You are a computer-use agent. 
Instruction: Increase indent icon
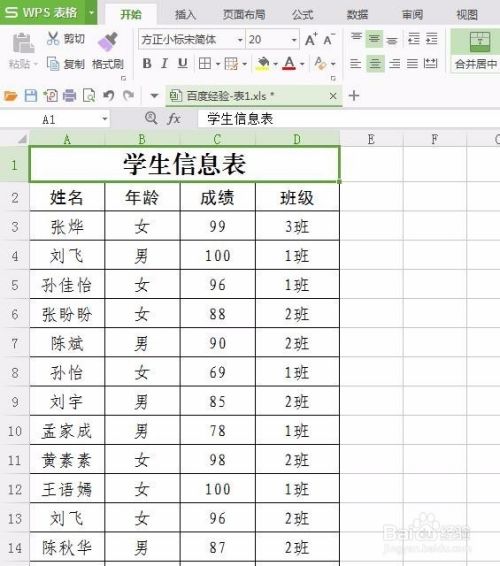[431, 38]
